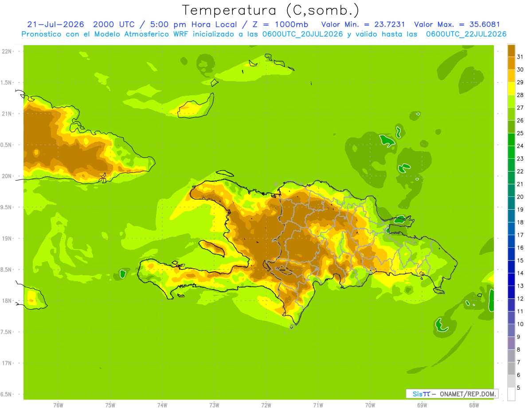Select the colorbar segment between 29 and 30
Viewport: 532px width, 411px height.
click(x=511, y=76)
